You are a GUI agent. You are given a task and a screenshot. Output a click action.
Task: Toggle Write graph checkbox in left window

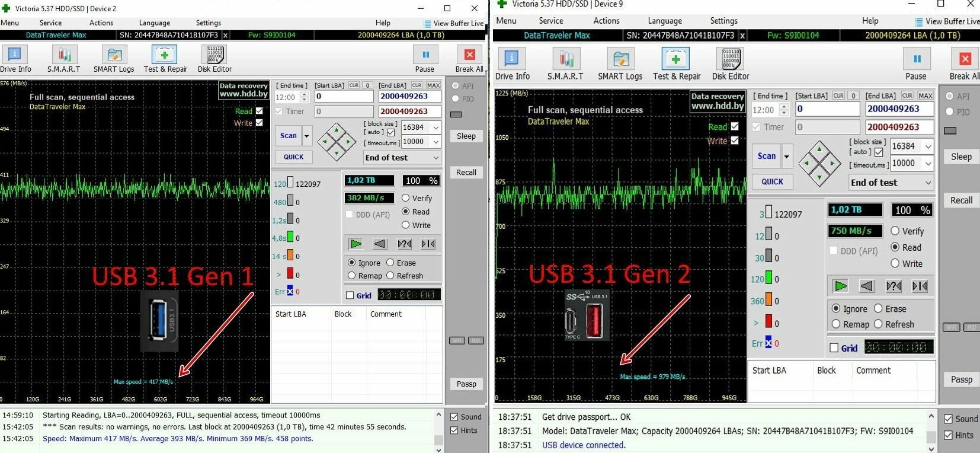[x=259, y=123]
